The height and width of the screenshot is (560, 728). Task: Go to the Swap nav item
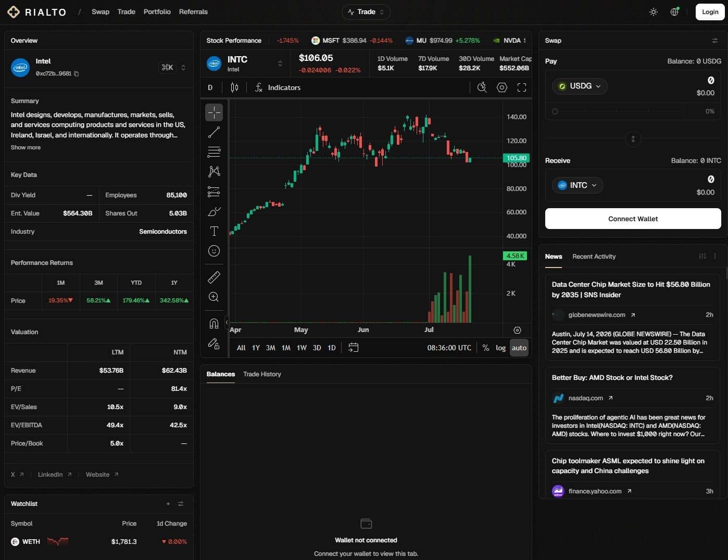(x=101, y=11)
